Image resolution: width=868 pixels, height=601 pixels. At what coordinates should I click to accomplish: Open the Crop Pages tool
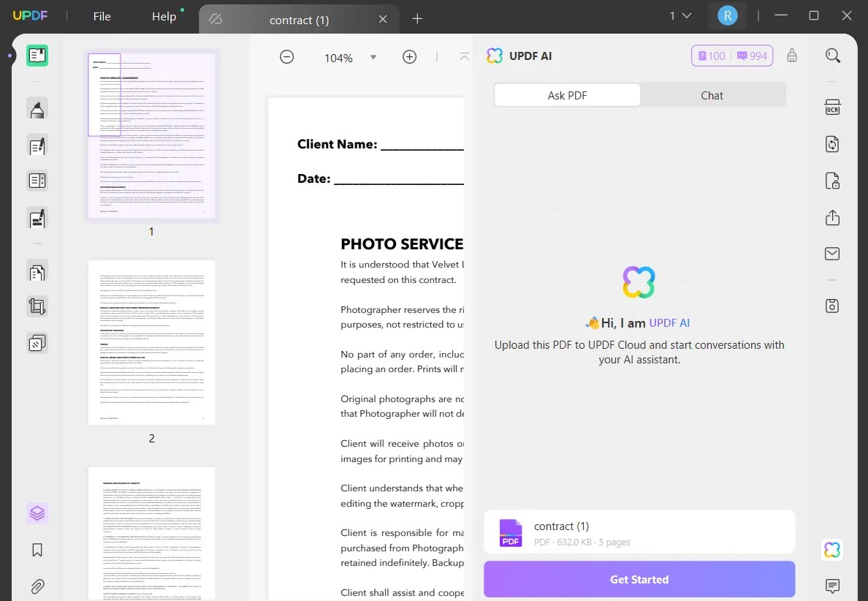[37, 306]
